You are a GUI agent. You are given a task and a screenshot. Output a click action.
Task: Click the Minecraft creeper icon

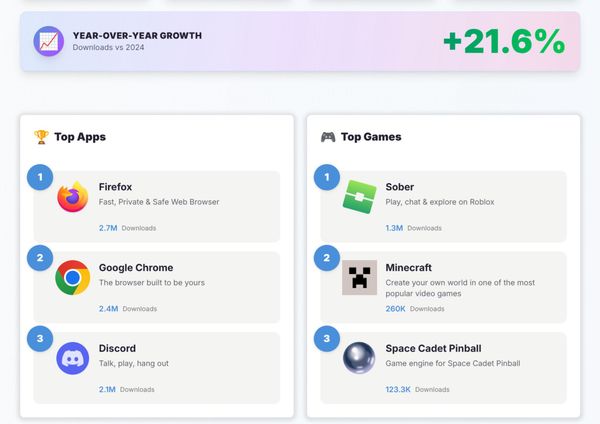pos(359,277)
